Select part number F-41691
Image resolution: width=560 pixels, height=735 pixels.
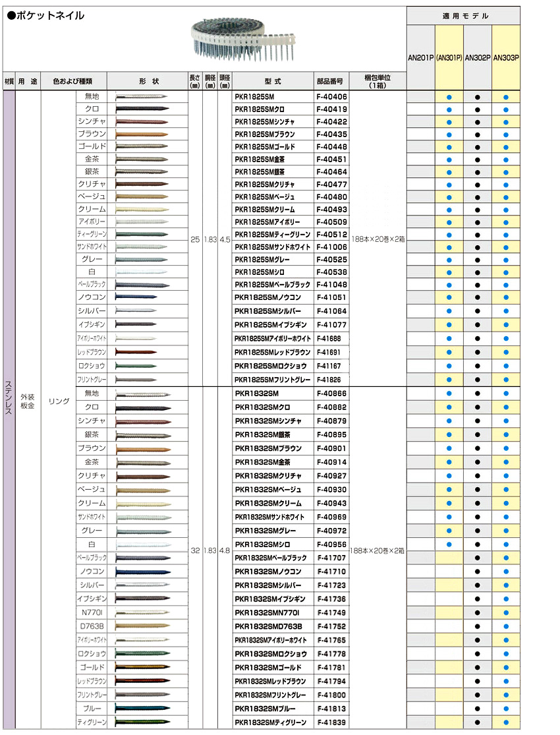[331, 352]
